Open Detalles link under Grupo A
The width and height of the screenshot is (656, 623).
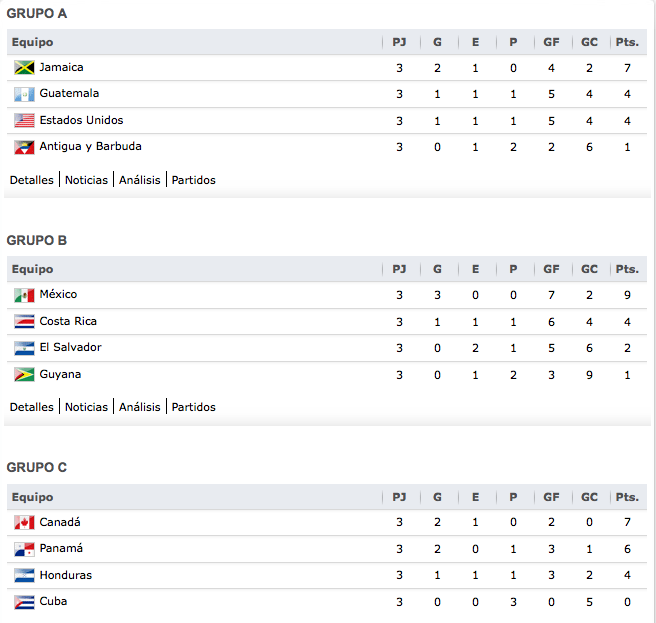coord(33,180)
